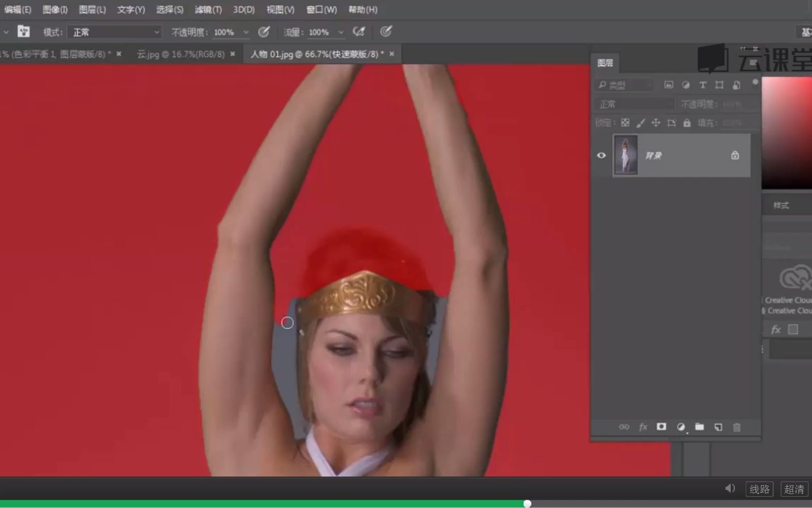
Task: Open 流量 100% dropdown in options bar
Action: pyautogui.click(x=341, y=32)
